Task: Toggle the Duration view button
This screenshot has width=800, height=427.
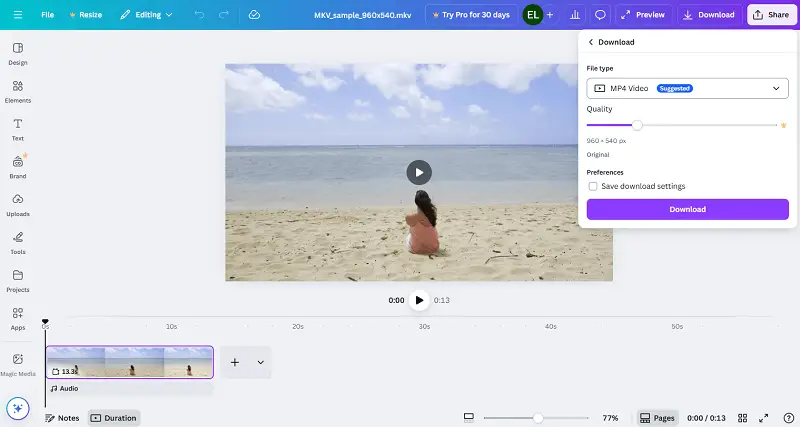Action: (114, 418)
